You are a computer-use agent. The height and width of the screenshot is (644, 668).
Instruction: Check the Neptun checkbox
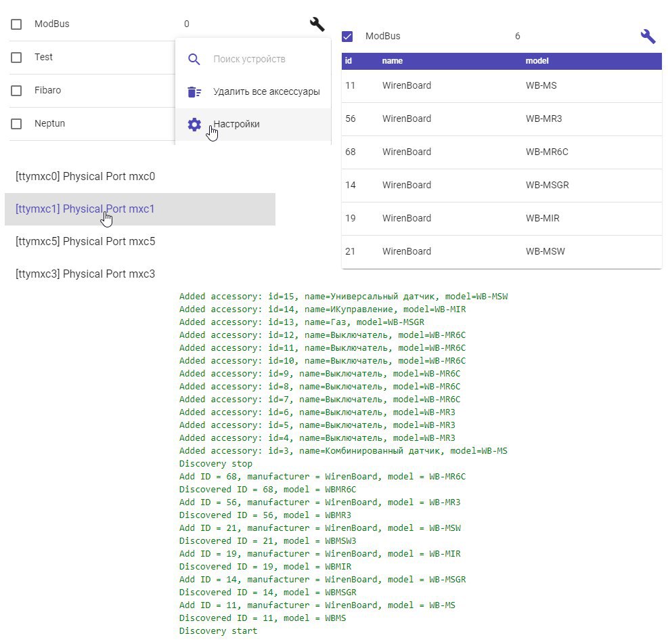(x=16, y=124)
